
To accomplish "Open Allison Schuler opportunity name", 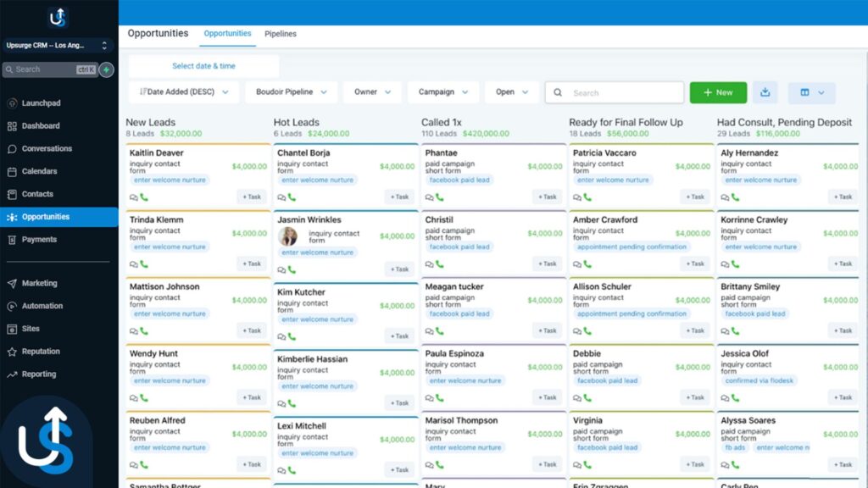I will click(602, 286).
